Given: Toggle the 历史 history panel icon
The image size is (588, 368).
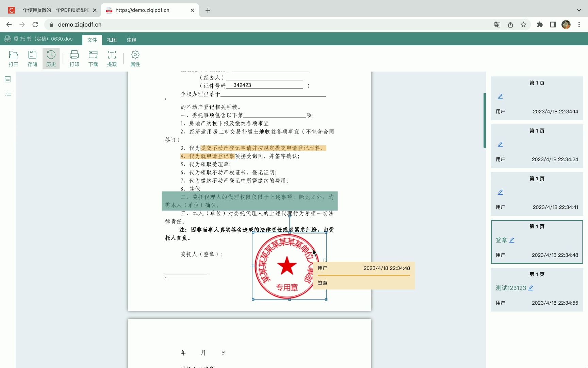Looking at the screenshot, I should coord(51,59).
